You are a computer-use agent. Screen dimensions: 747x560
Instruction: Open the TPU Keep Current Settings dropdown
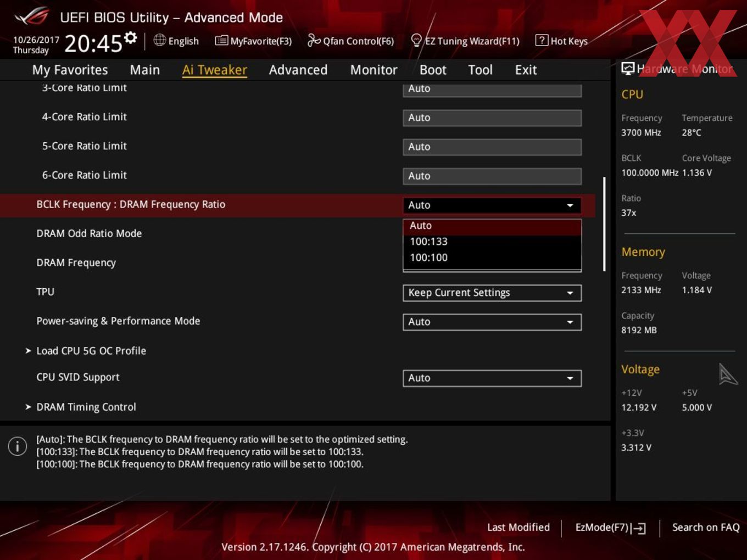[492, 293]
